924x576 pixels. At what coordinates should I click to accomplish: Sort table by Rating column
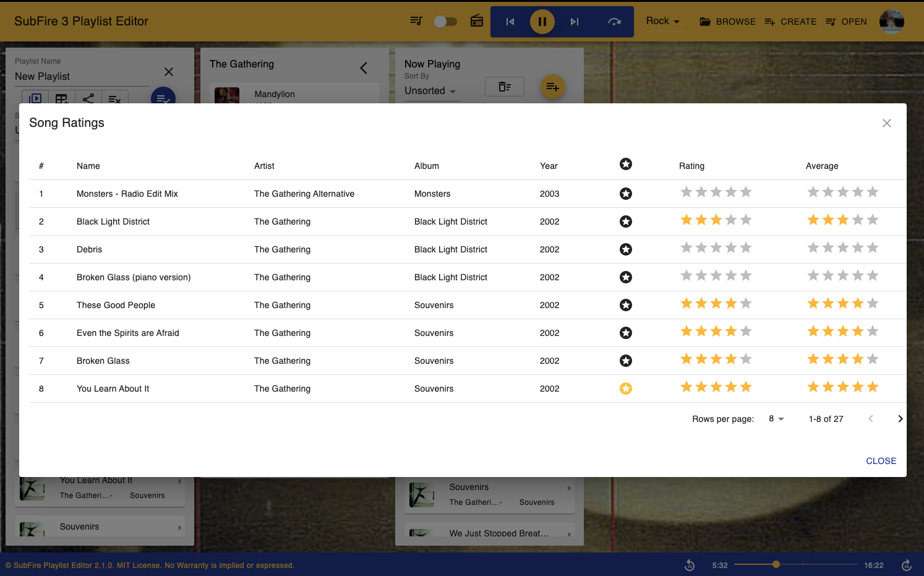[x=691, y=166]
